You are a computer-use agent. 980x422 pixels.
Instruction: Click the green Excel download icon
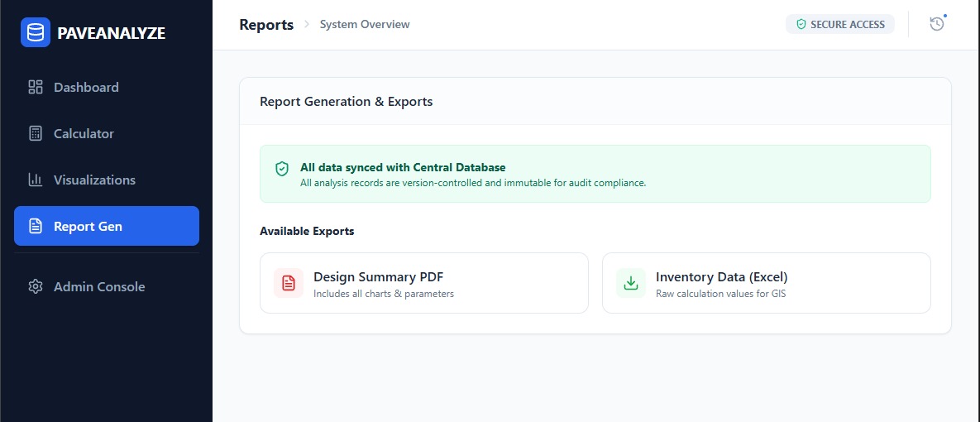pos(631,283)
